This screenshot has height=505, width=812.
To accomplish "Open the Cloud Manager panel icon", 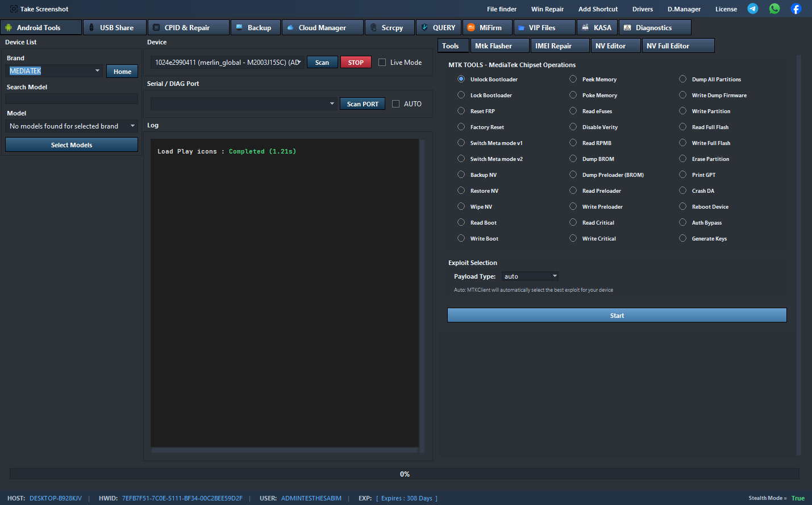I will (292, 27).
